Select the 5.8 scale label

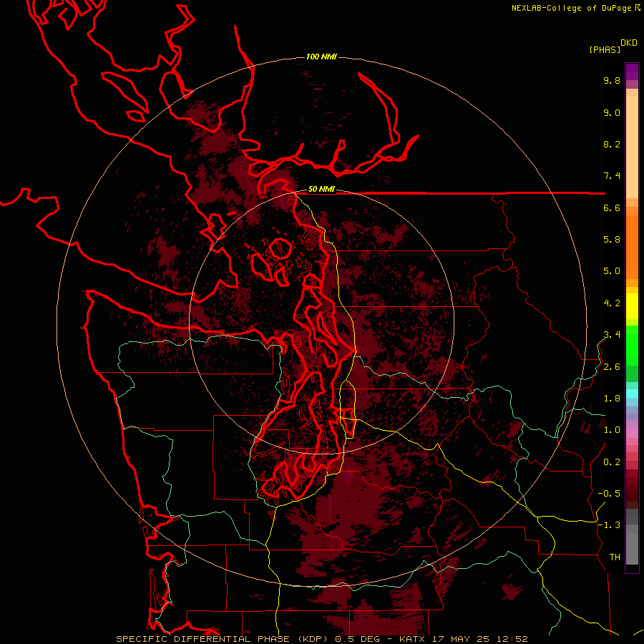[612, 240]
